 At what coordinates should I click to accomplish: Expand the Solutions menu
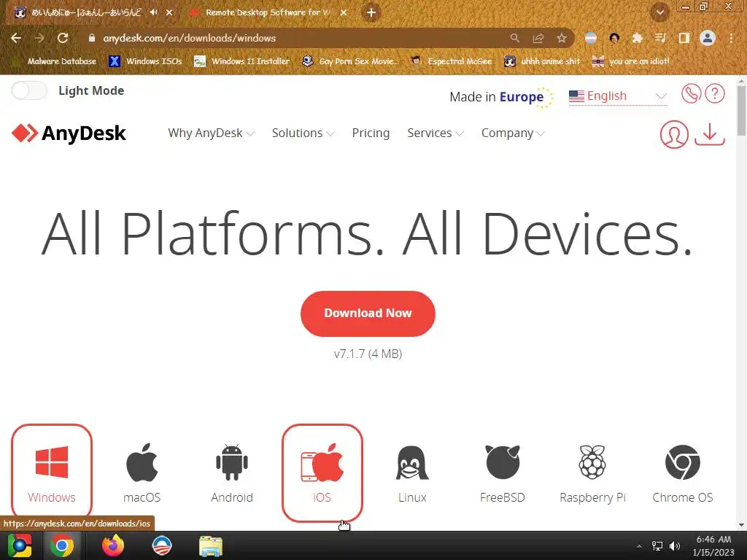click(303, 133)
